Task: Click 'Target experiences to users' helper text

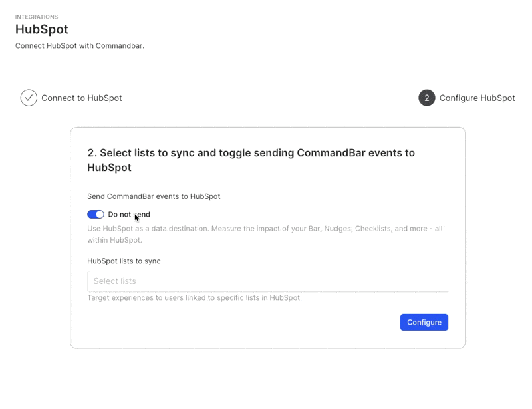Action: (x=194, y=298)
